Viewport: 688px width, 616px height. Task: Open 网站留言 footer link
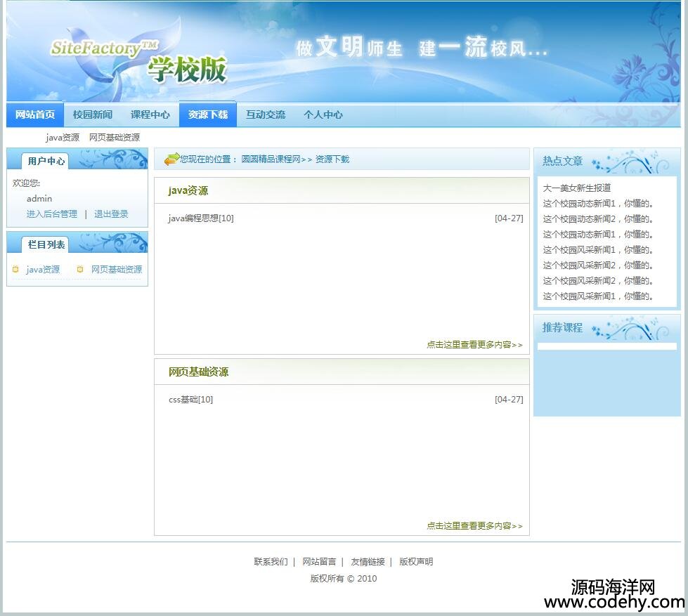point(319,562)
